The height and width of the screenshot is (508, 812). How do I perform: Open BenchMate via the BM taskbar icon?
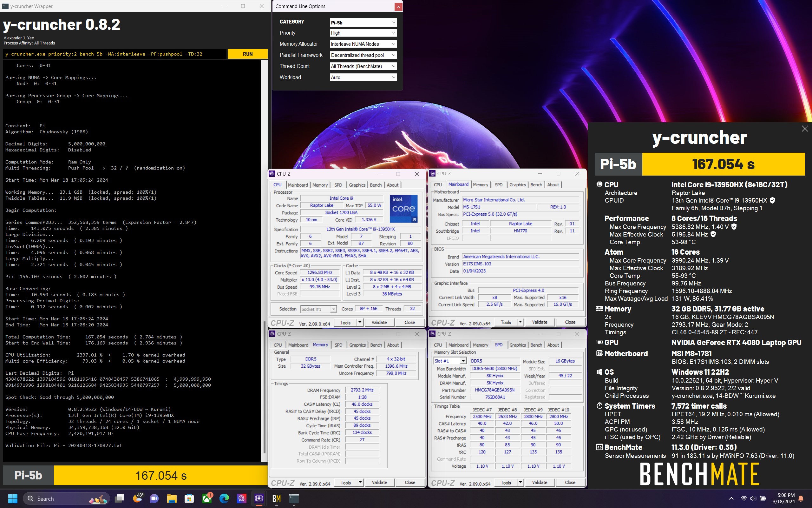[x=277, y=498]
